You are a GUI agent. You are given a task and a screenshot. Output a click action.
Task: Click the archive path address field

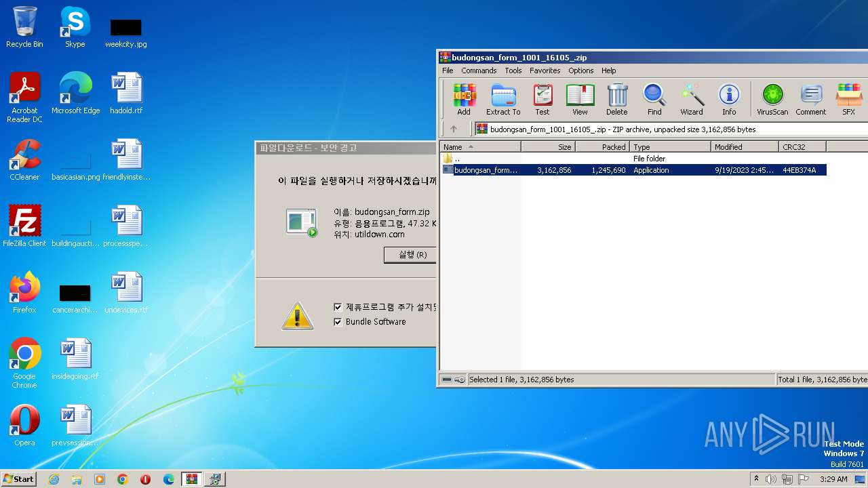click(x=670, y=129)
